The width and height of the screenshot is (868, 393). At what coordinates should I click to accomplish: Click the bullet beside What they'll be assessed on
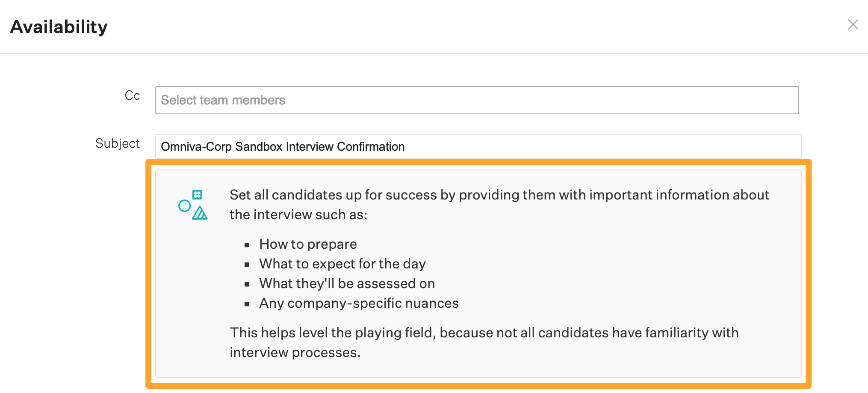(x=247, y=284)
